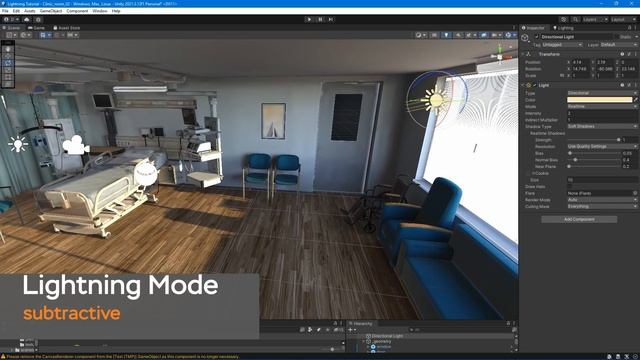Open the tool handle position dropdown

pyautogui.click(x=11, y=35)
